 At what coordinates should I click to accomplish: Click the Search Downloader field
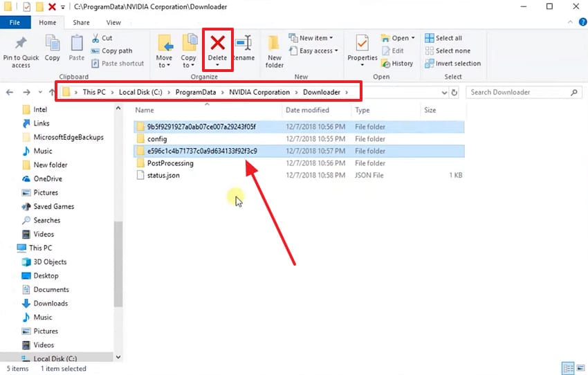click(524, 92)
